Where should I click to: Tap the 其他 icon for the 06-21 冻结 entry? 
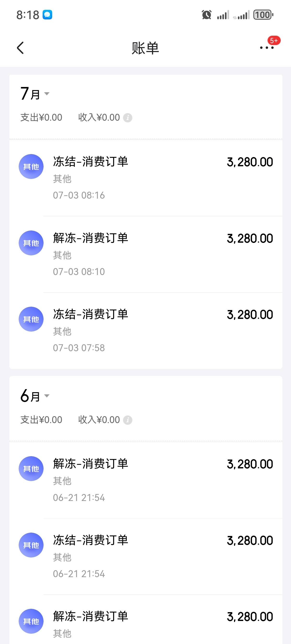[31, 545]
